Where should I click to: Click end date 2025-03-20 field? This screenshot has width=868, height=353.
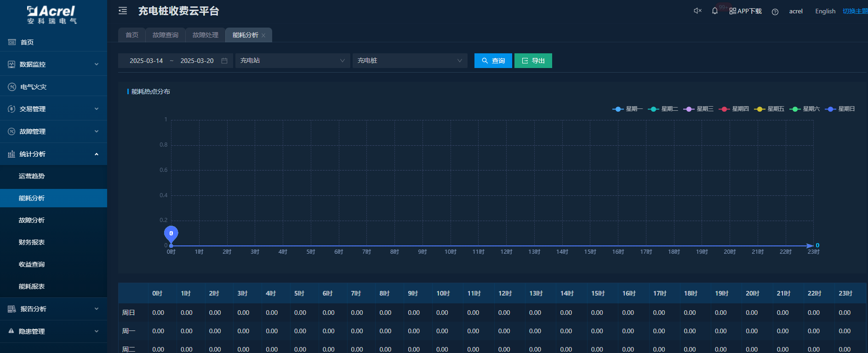point(197,61)
